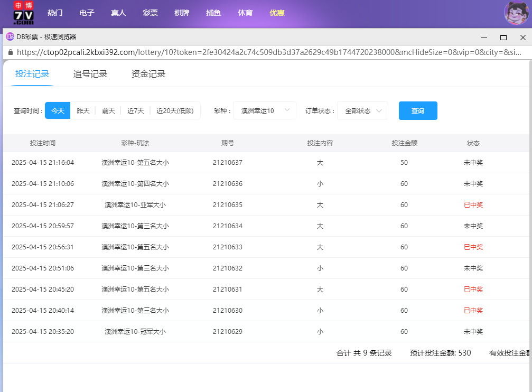Open the 澳洲幸运10 lottery type dropdown
This screenshot has width=532, height=392.
tap(264, 110)
